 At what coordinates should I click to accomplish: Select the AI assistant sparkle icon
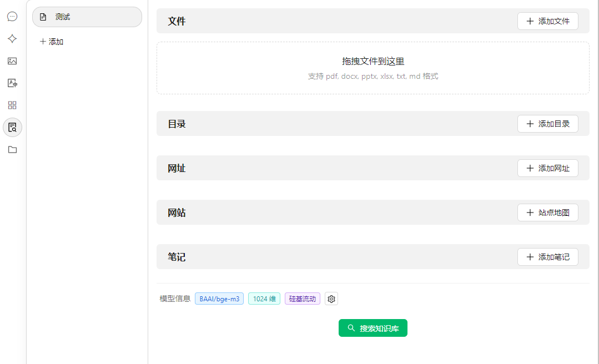click(12, 38)
